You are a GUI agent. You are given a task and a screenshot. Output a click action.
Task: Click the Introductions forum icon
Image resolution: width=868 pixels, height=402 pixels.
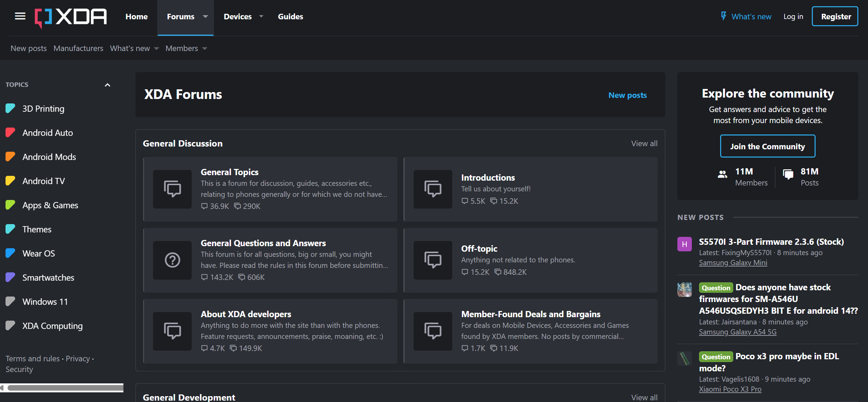[x=433, y=189]
